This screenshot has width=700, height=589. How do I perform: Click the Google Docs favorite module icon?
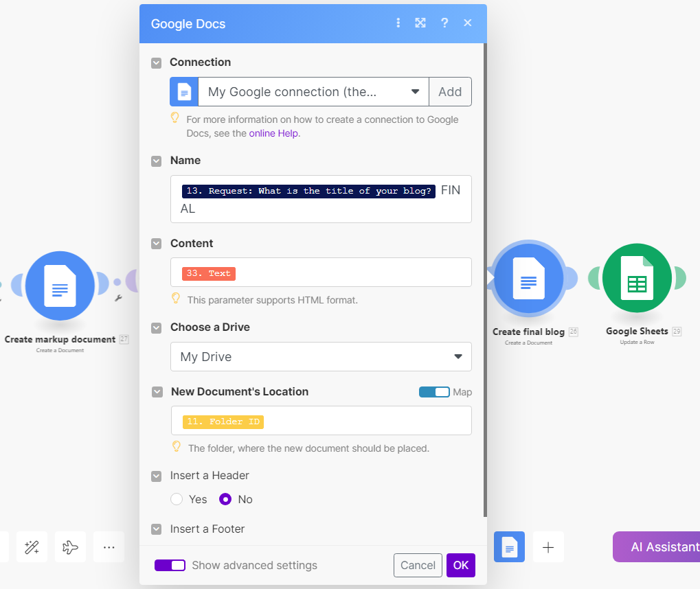[510, 546]
